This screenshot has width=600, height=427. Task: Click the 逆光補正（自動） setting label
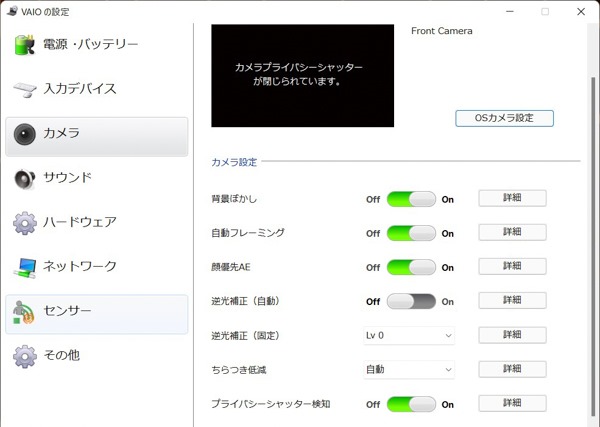[x=246, y=301]
